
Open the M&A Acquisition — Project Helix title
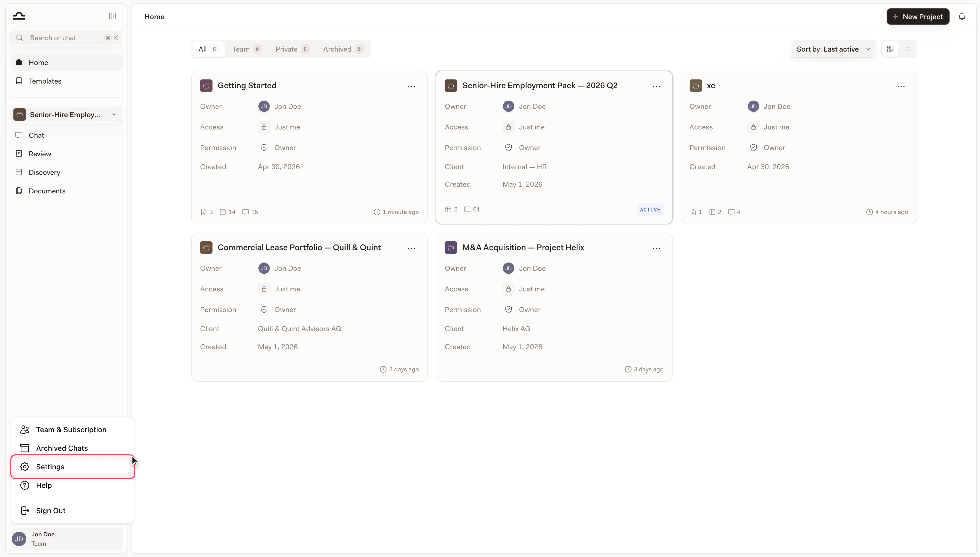523,248
